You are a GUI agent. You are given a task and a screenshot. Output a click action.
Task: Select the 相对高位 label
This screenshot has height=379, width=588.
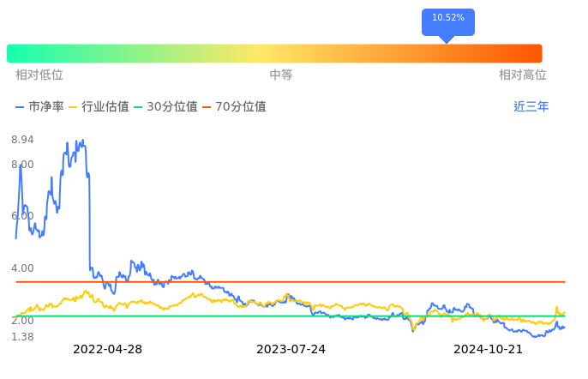point(522,75)
